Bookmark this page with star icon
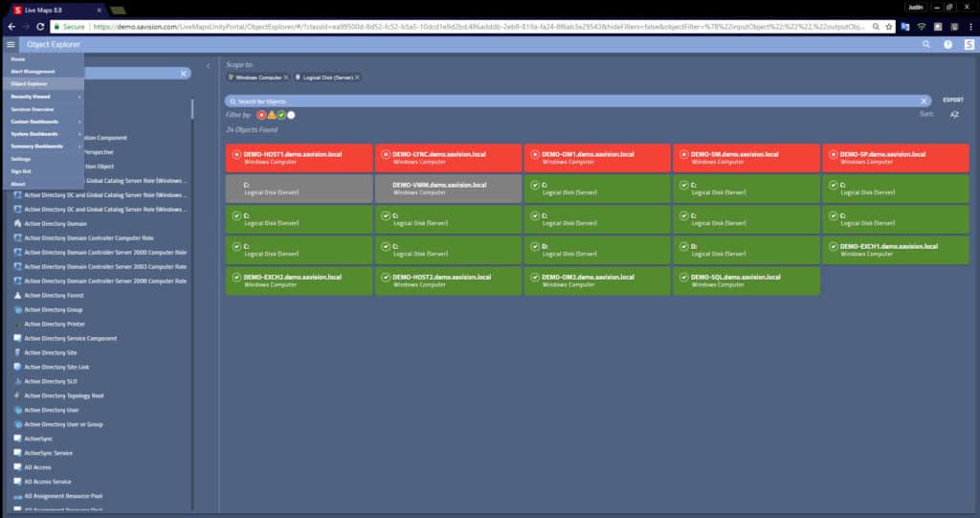980x518 pixels. [889, 26]
